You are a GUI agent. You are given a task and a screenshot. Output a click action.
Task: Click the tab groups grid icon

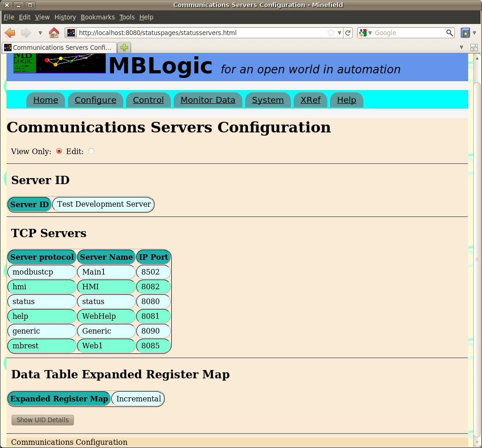pos(474,48)
